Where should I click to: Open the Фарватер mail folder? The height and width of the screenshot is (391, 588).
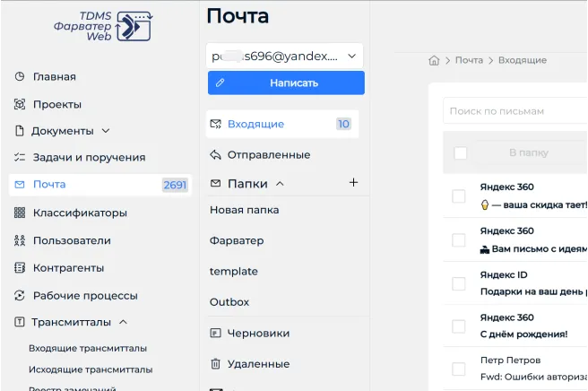click(x=237, y=240)
